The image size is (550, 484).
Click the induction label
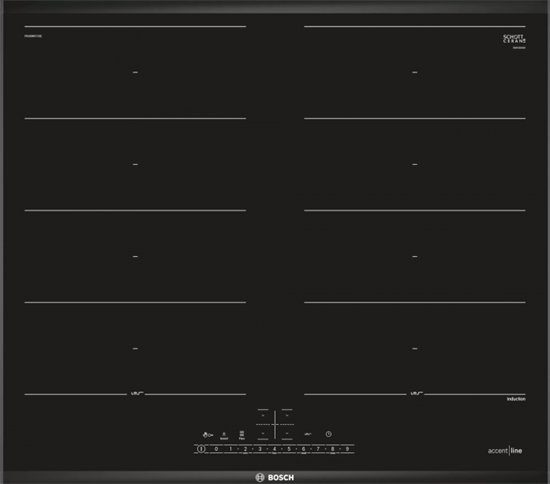(516, 399)
